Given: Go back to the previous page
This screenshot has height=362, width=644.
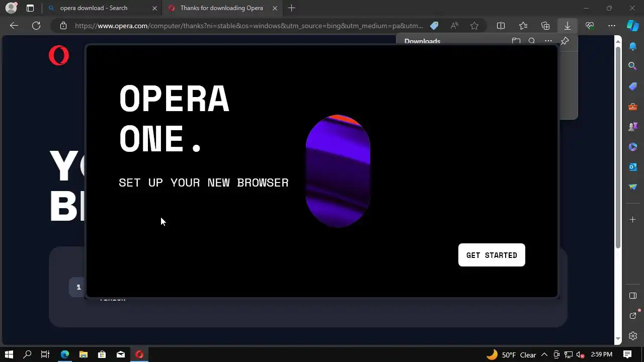Looking at the screenshot, I should pyautogui.click(x=14, y=26).
